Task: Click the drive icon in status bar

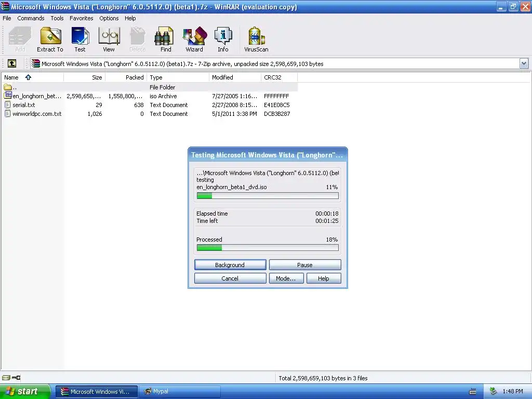Action: click(x=6, y=378)
